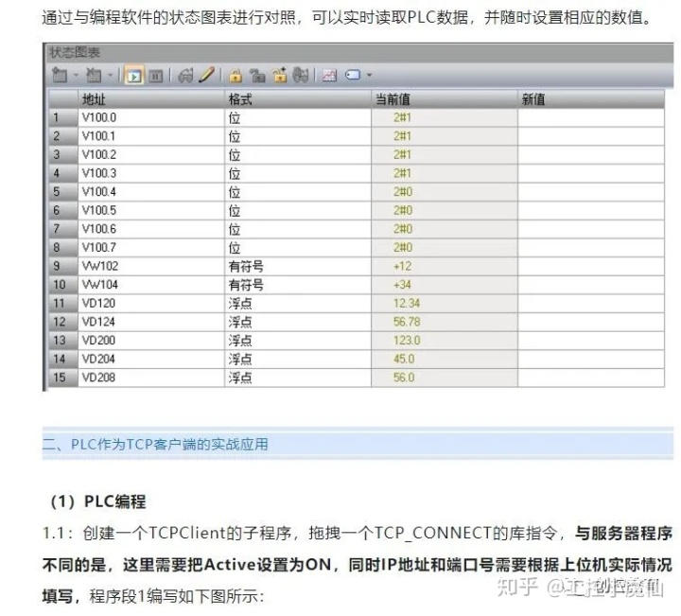Click the 格式 column header
Viewport: 681px width, 616px height.
tap(298, 99)
